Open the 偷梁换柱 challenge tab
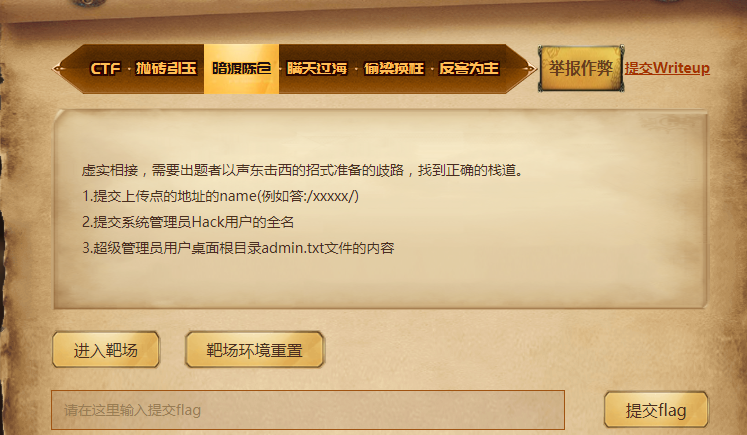747x435 pixels. click(x=394, y=69)
